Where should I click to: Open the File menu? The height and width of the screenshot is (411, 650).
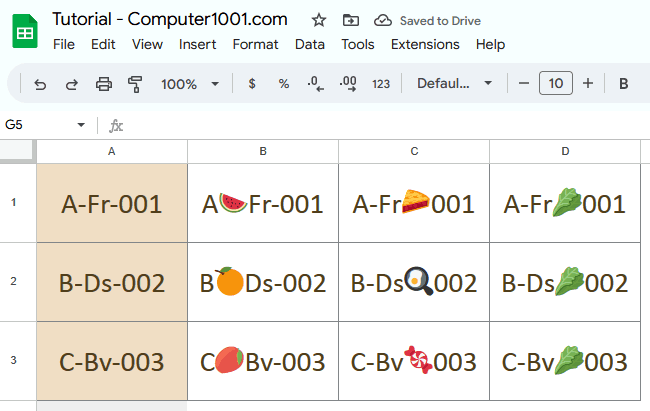tap(64, 44)
